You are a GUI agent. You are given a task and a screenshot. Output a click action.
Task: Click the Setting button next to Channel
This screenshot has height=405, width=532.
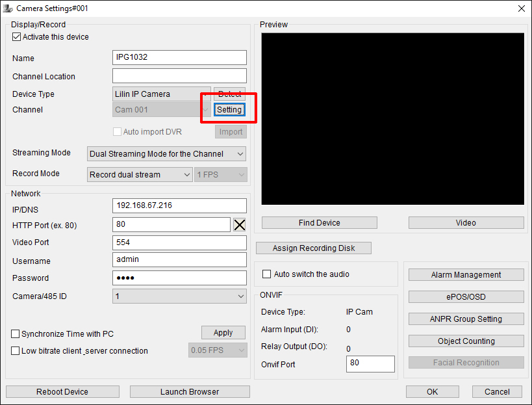click(x=229, y=110)
